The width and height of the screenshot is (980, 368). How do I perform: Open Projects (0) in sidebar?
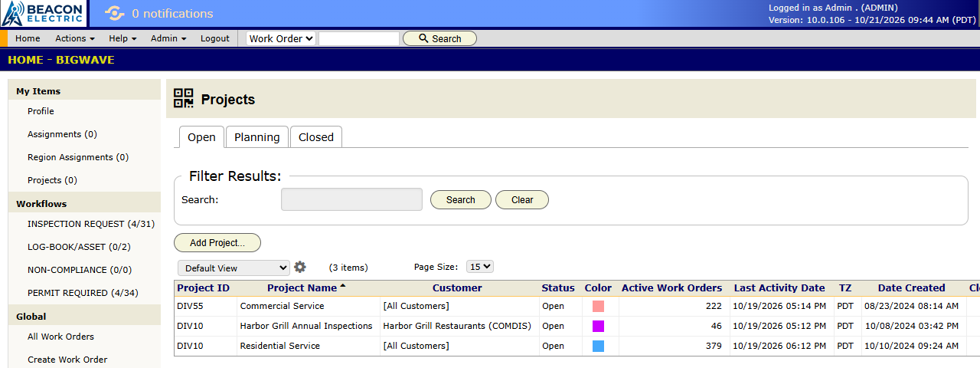[52, 180]
